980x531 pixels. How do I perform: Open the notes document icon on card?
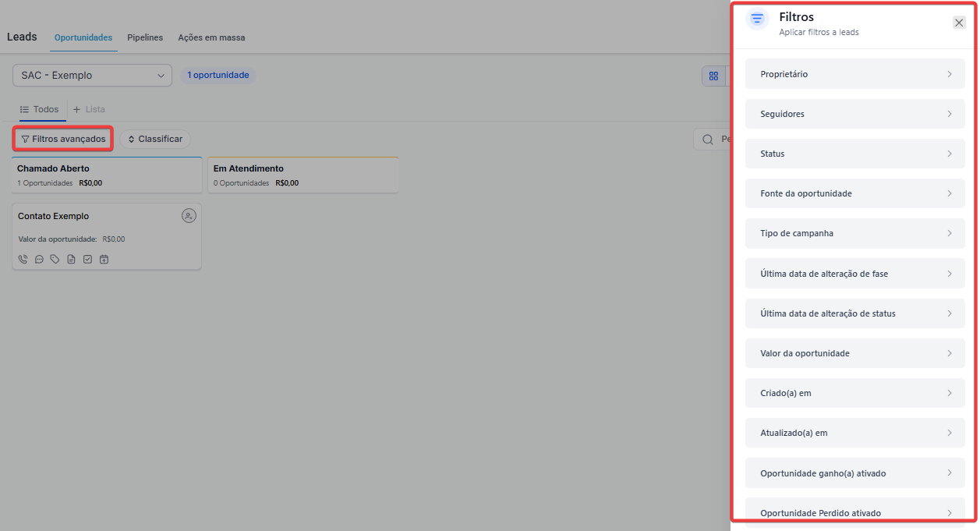coord(71,259)
